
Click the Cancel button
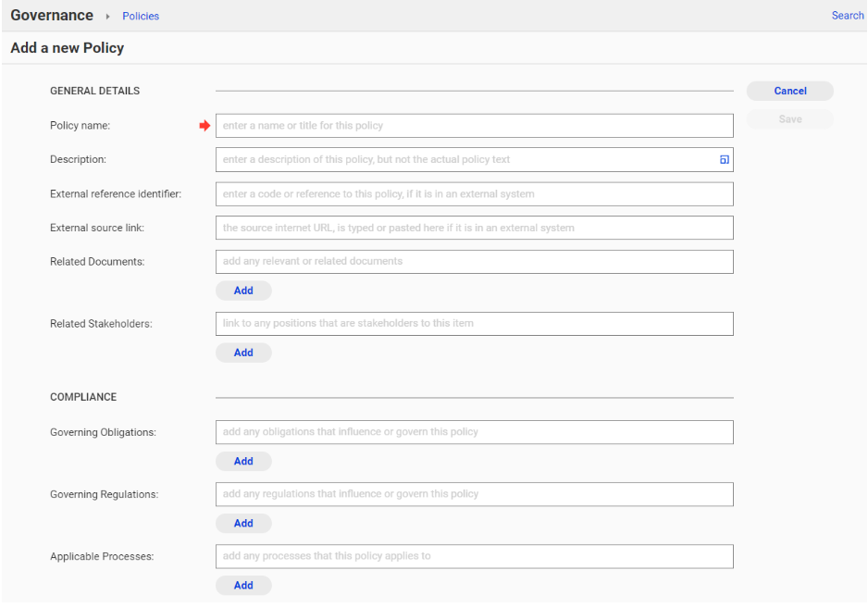click(x=789, y=91)
